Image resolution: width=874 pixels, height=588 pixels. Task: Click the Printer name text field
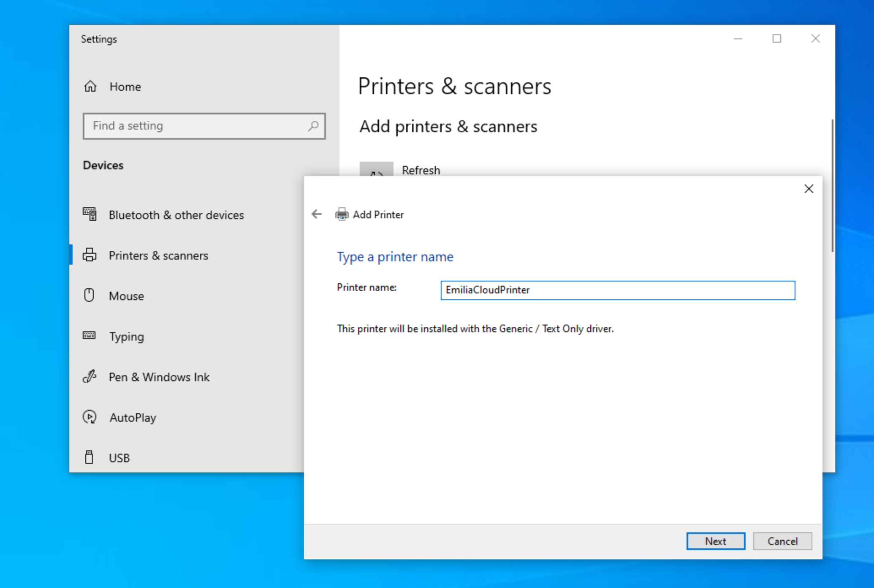[x=617, y=290]
